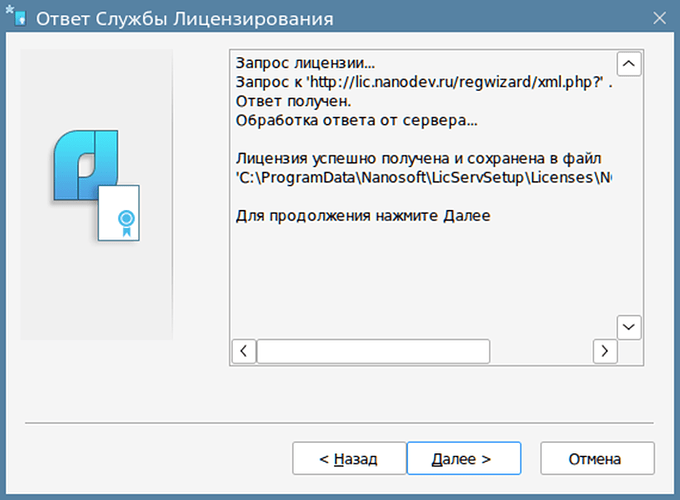Click the vertical scrollbar track between arrows
680x500 pixels.
point(629,196)
